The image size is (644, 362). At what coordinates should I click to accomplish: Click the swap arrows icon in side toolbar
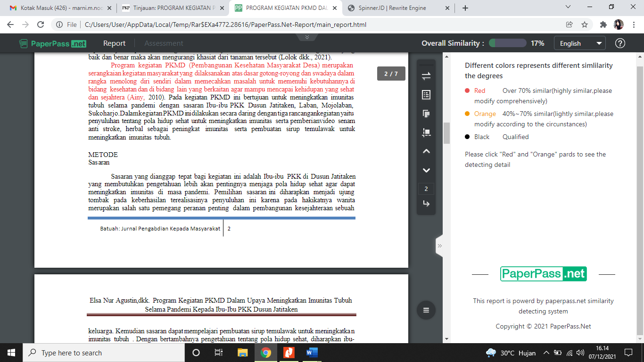426,76
